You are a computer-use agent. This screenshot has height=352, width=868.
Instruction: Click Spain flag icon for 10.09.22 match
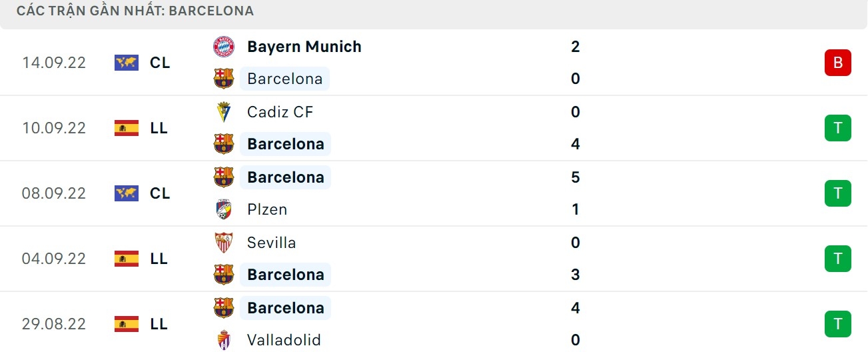(127, 128)
